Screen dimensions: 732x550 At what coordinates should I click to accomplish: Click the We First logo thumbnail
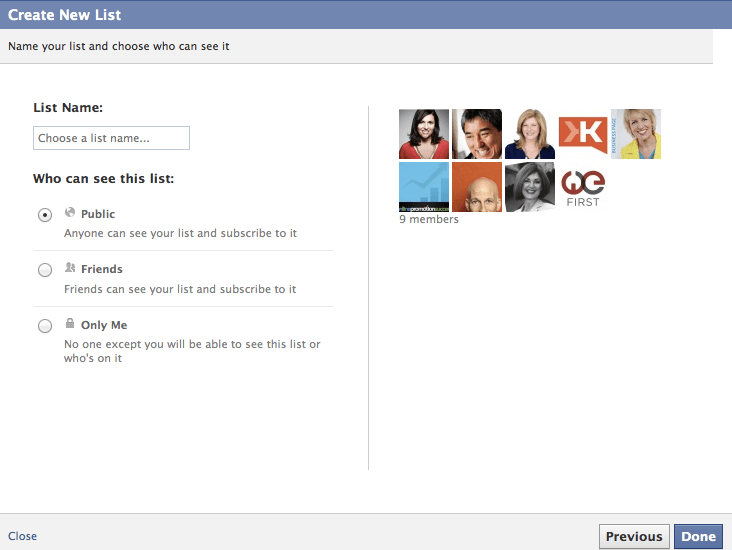pyautogui.click(x=583, y=187)
